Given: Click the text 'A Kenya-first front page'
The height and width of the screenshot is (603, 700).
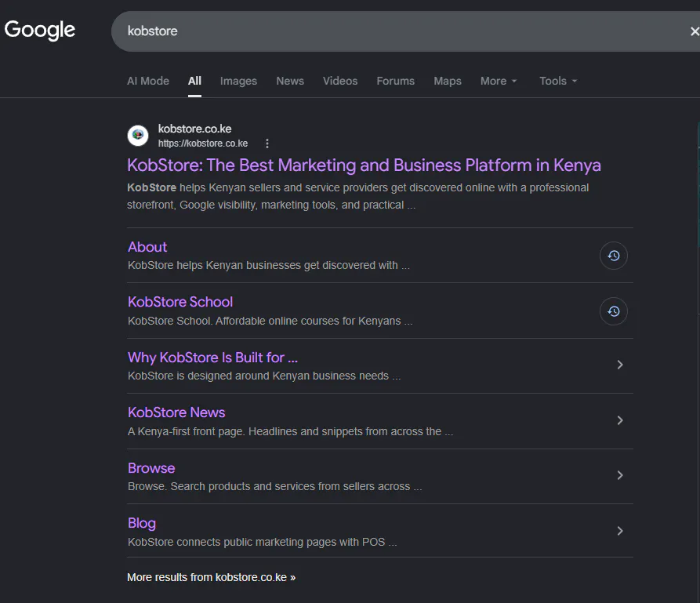Looking at the screenshot, I should coord(186,431).
